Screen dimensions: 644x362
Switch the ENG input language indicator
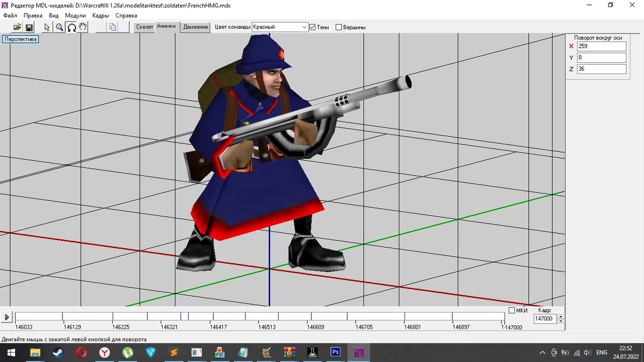[x=602, y=352]
